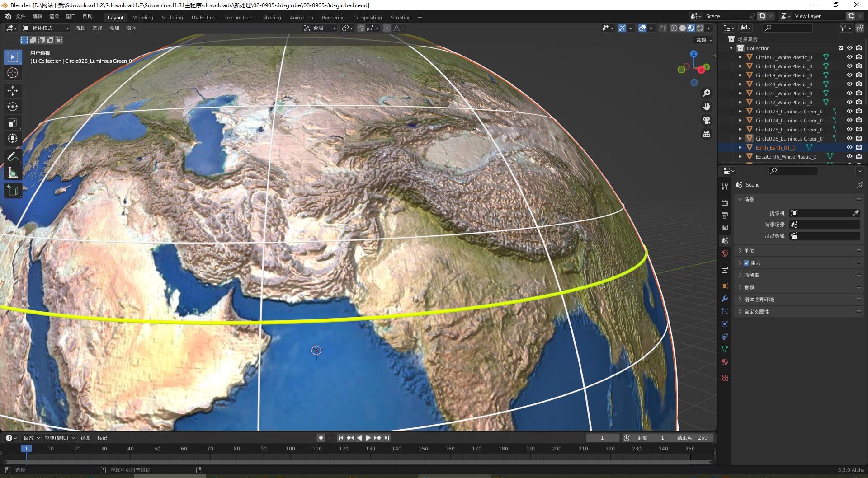Switch to solid viewport shading
This screenshot has height=478, width=868.
(x=683, y=28)
